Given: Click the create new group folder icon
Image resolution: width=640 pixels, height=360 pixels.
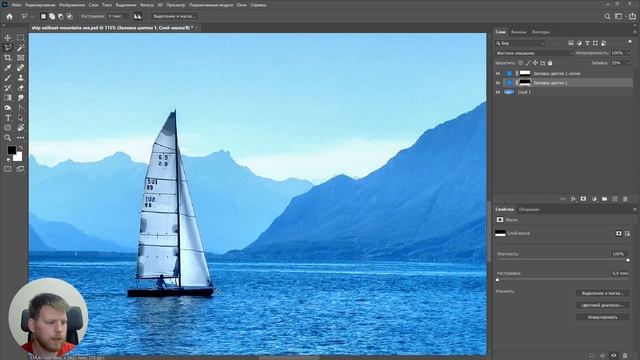Looking at the screenshot, I should [x=604, y=199].
